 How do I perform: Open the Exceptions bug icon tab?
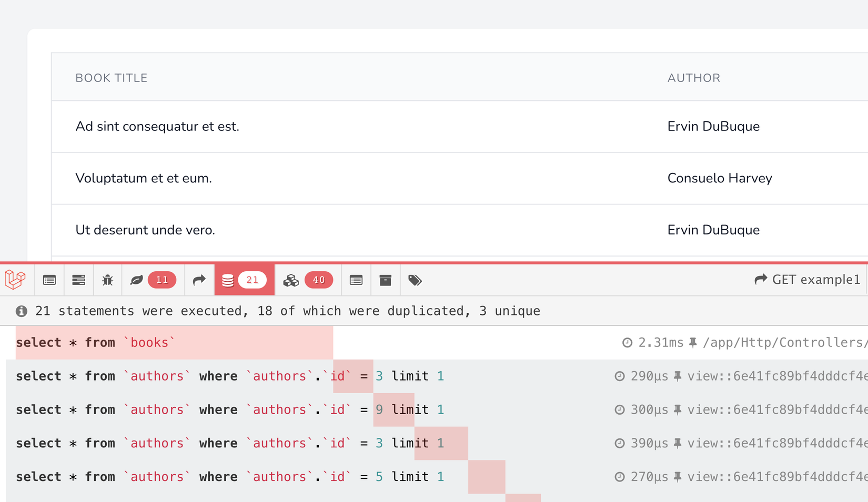[x=108, y=280]
